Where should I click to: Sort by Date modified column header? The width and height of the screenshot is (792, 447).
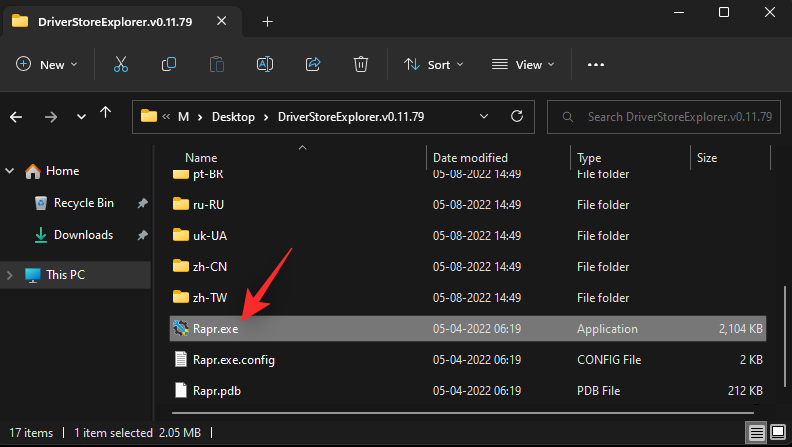point(470,158)
